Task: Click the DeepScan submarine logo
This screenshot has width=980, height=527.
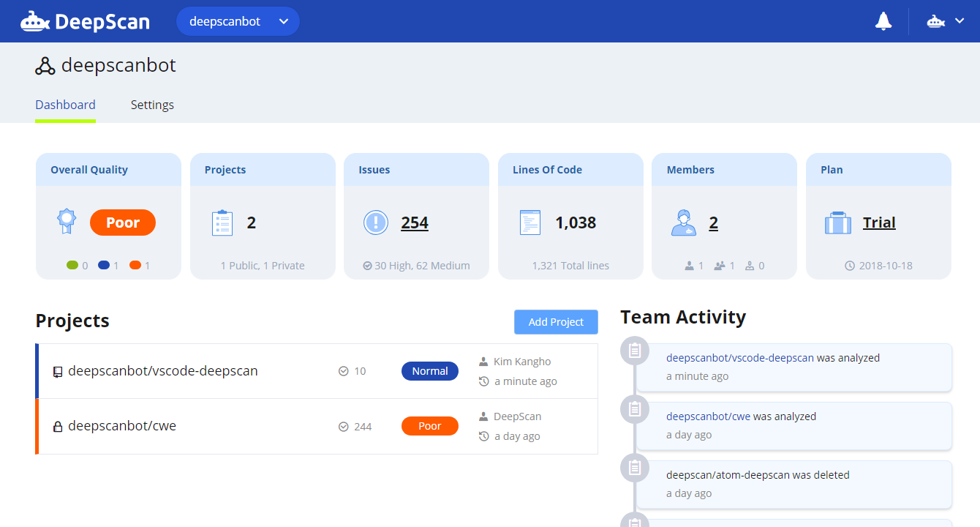Action: click(x=85, y=21)
